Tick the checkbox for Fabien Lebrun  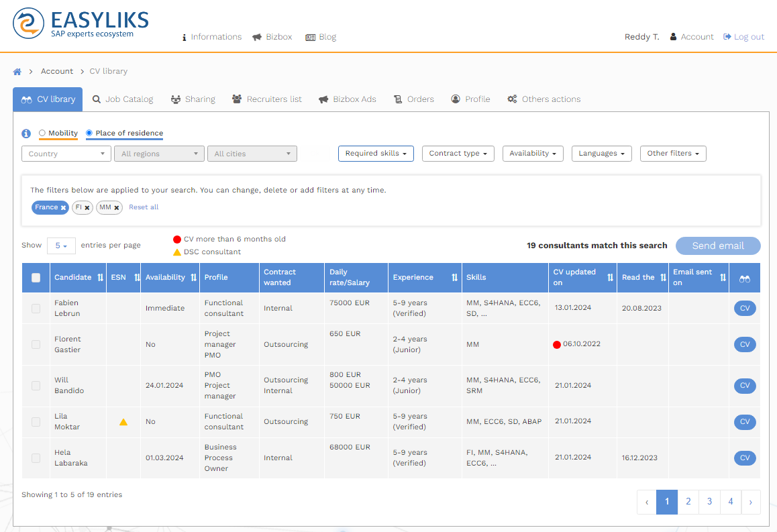pos(36,309)
